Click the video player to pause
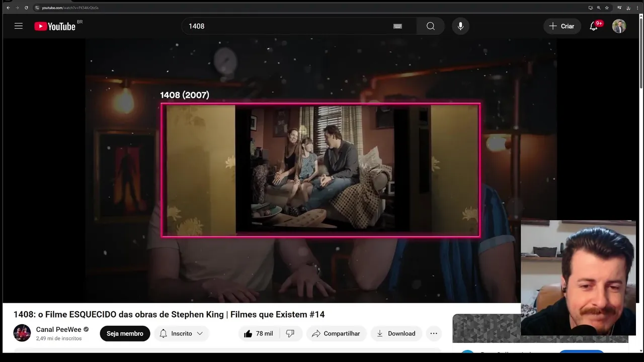 pyautogui.click(x=320, y=170)
